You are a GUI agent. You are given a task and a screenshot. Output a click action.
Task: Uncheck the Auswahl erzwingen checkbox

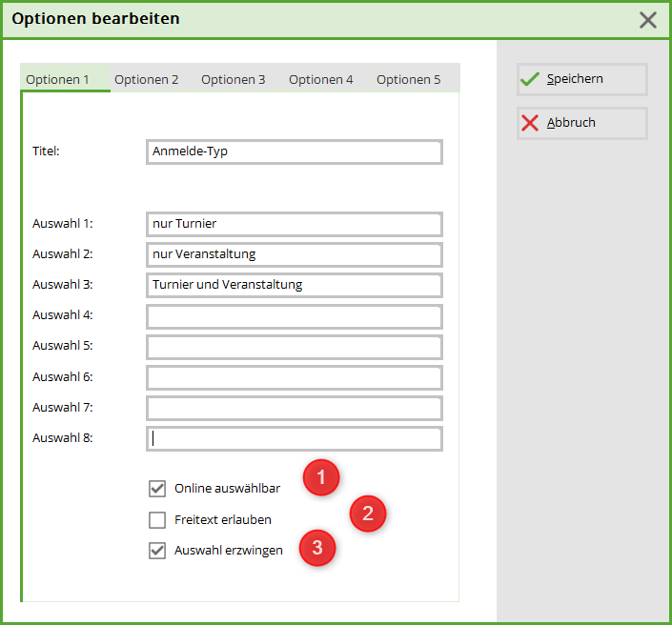click(158, 551)
